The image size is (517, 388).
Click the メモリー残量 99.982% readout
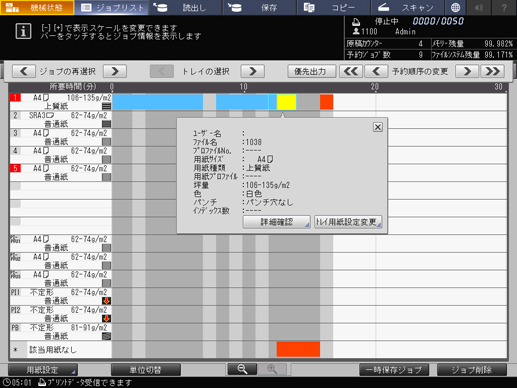coord(473,44)
